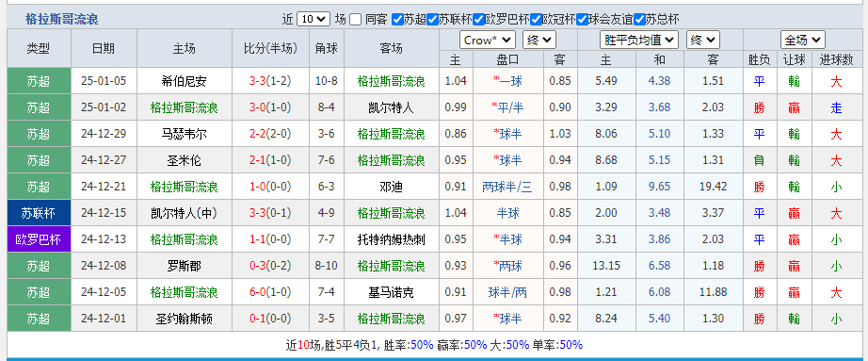Screen dimensions: 868x361
Task: Open home team 罗斯郡
Action: (x=185, y=266)
